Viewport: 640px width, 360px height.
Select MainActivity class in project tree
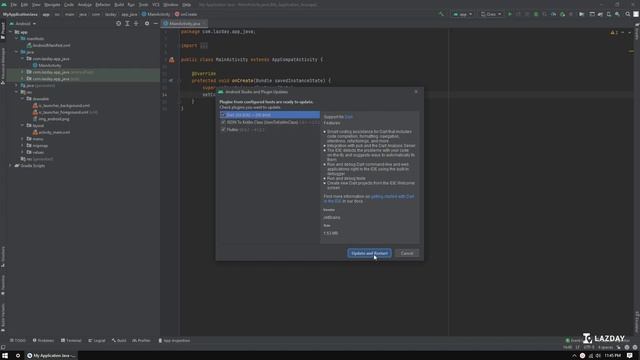47,65
